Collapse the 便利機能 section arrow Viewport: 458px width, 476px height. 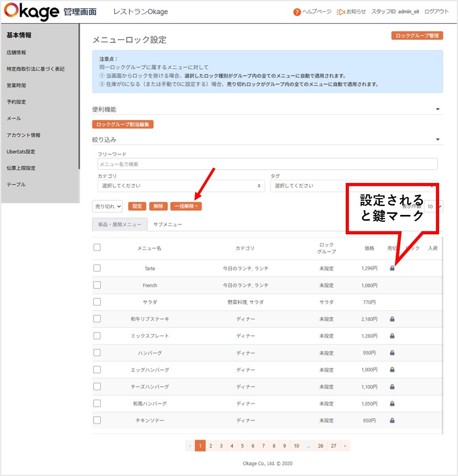point(438,110)
